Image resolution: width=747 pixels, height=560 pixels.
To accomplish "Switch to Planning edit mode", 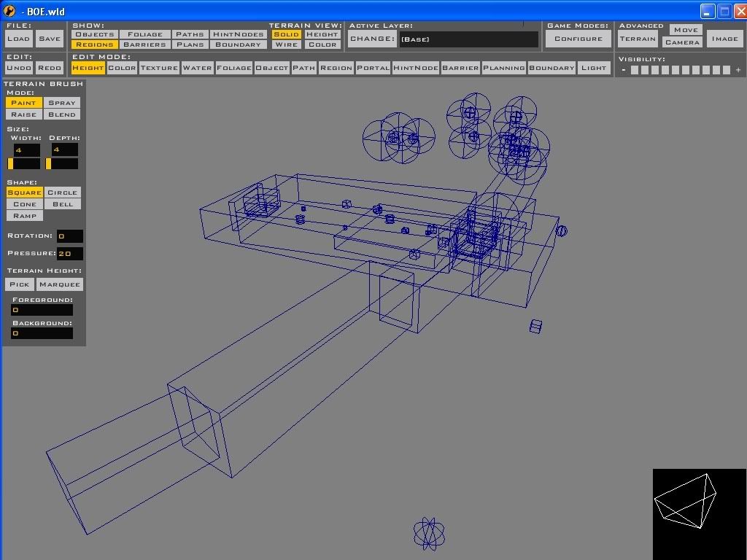I will (504, 68).
